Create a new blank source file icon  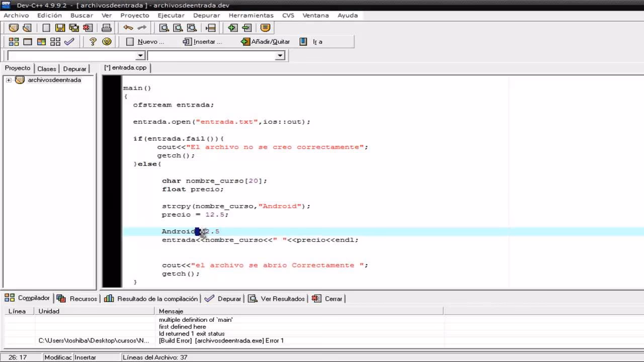click(46, 28)
